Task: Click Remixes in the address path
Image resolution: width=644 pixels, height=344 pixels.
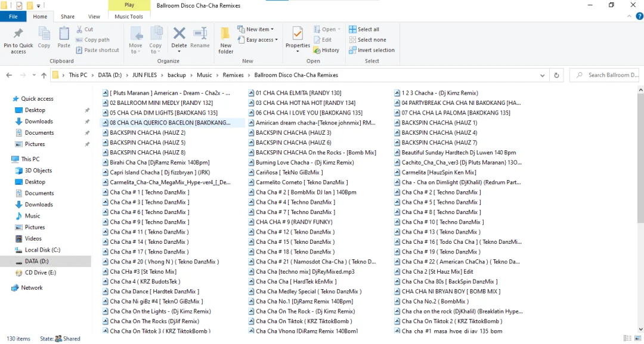Action: [x=233, y=75]
